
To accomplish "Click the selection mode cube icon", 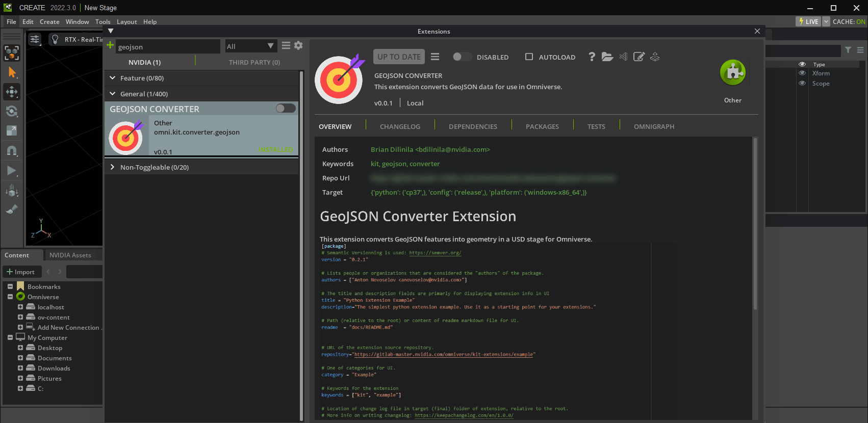I will coord(12,53).
